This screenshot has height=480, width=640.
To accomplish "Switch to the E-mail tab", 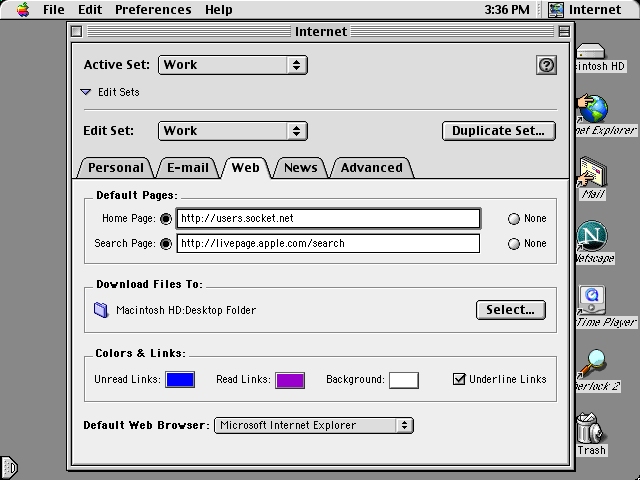I will [188, 168].
